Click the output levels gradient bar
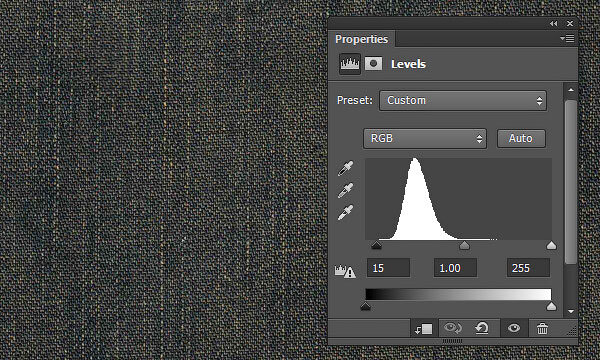This screenshot has height=360, width=600. [x=458, y=294]
